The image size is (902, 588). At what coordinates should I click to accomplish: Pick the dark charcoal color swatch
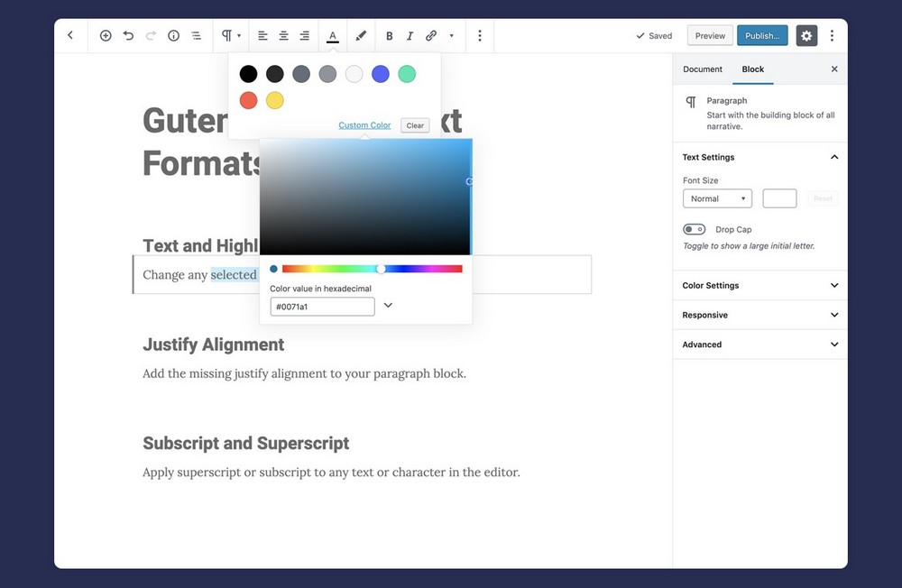pos(275,74)
